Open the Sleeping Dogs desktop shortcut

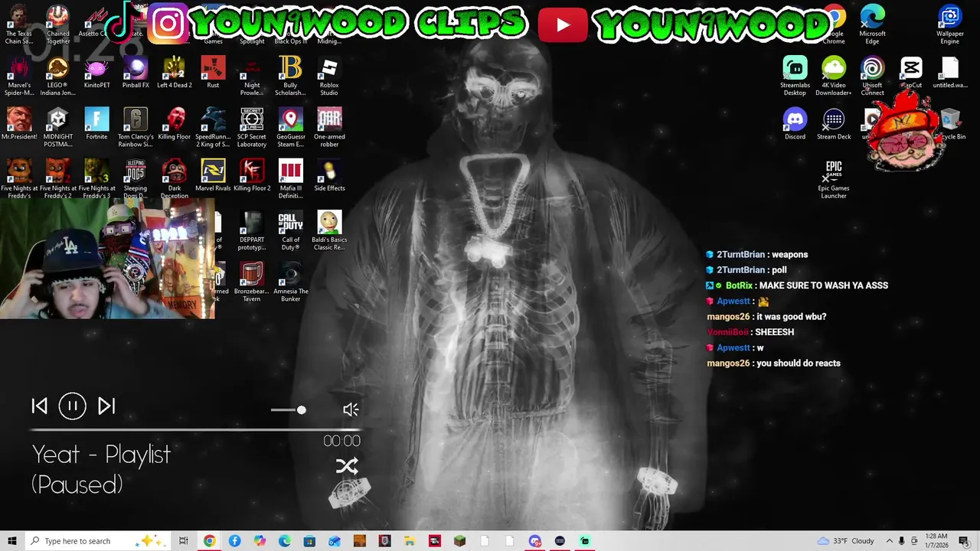click(136, 179)
